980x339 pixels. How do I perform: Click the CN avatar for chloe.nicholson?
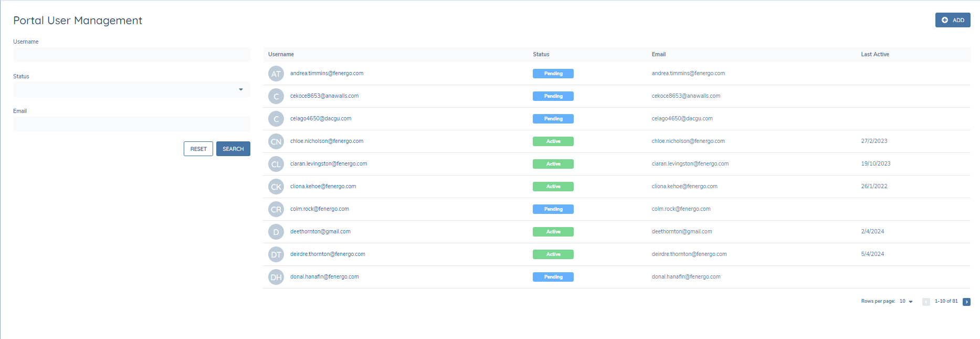click(276, 141)
